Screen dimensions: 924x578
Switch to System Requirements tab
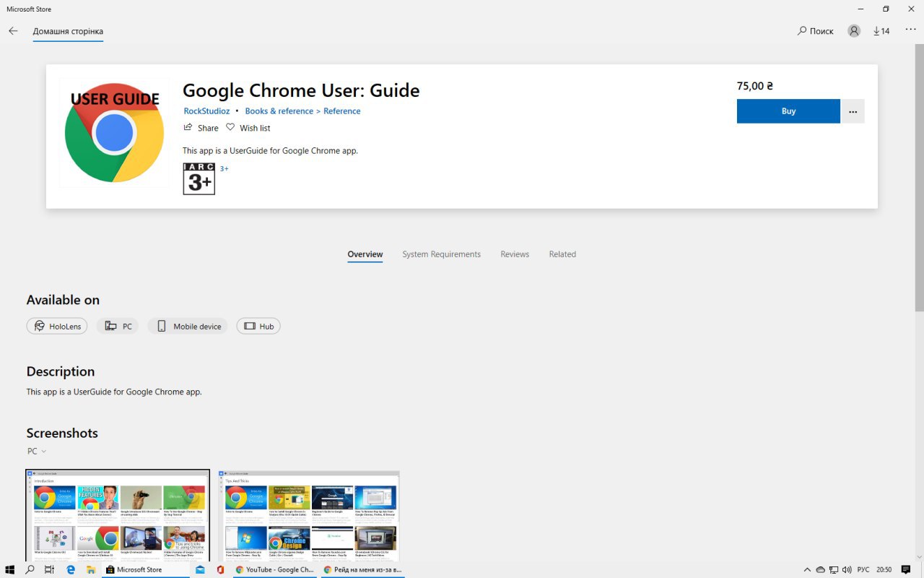click(441, 254)
